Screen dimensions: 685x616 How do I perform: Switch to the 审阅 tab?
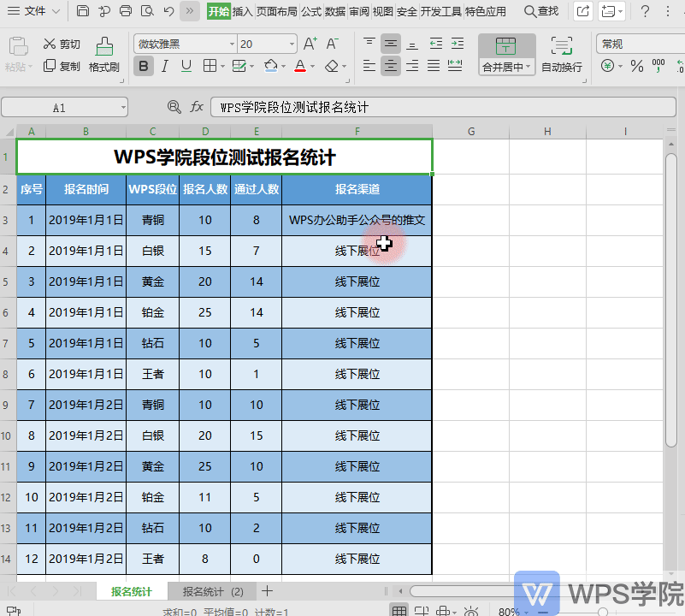[359, 11]
